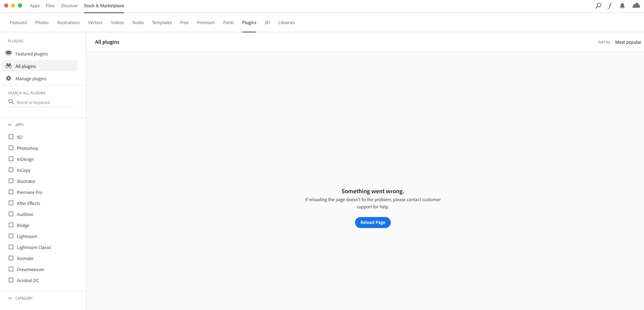Screen dimensions: 644x310
Task: Select the Templates category tab
Action: [162, 23]
